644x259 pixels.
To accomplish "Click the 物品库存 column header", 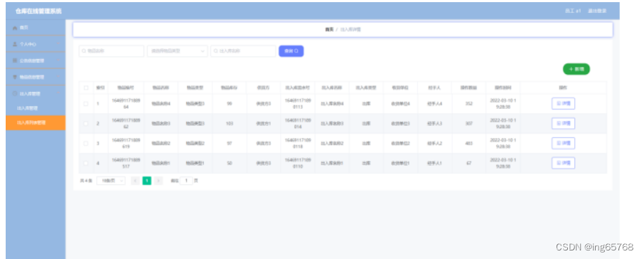I will (x=229, y=88).
